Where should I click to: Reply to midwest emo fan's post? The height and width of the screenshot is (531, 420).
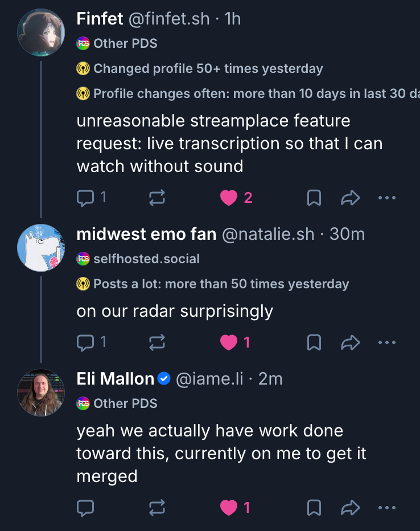click(85, 342)
